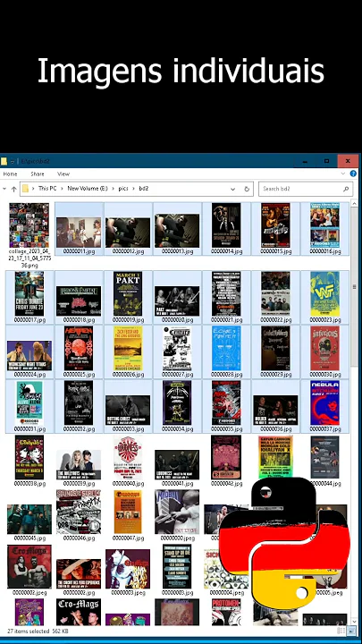Screen dimensions: 362x644
Task: Navigate to This PC in breadcrumb
Action: 47,189
